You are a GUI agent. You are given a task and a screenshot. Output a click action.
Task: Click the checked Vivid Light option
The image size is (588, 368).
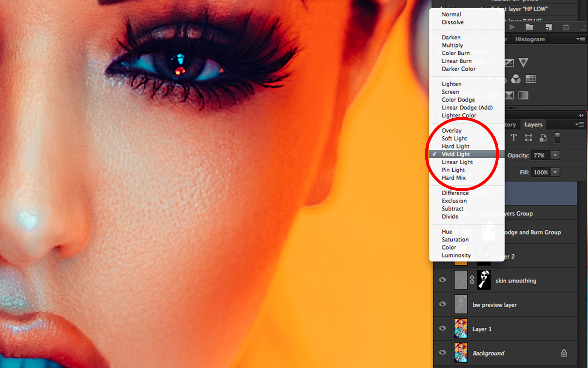[467, 154]
